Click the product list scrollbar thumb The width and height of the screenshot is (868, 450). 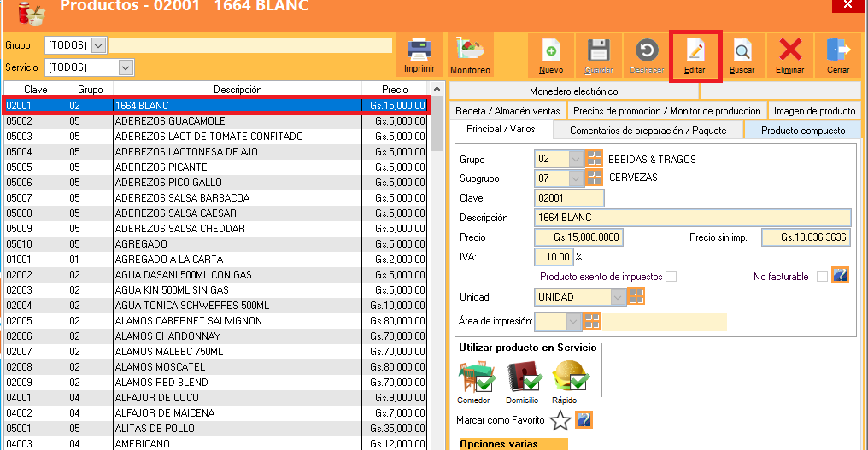[x=437, y=123]
